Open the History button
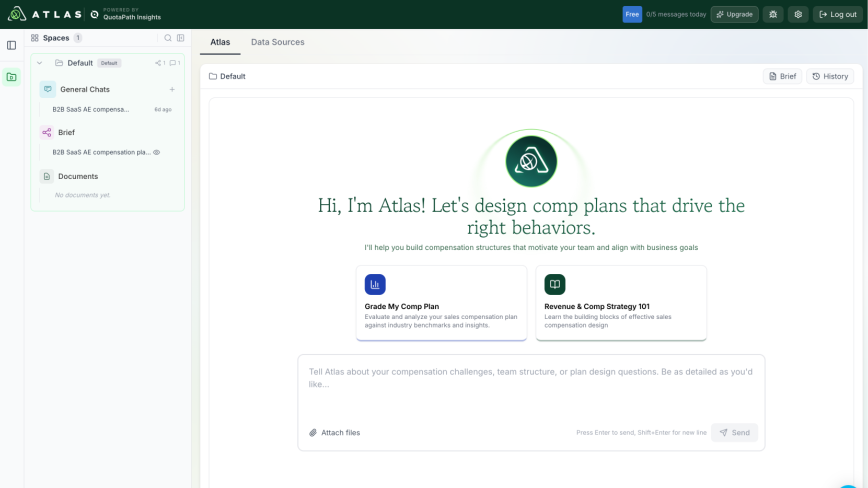The image size is (868, 488). click(x=830, y=76)
